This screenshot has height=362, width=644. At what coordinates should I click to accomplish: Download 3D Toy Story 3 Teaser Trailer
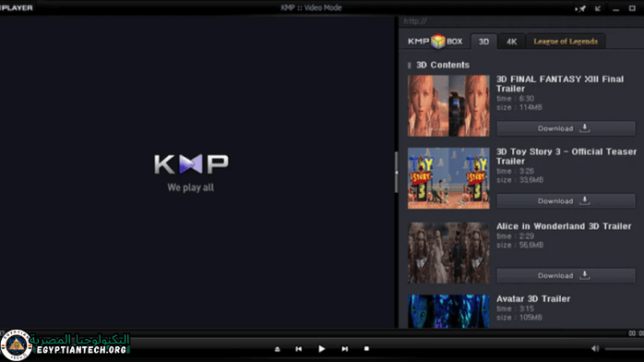pos(566,201)
